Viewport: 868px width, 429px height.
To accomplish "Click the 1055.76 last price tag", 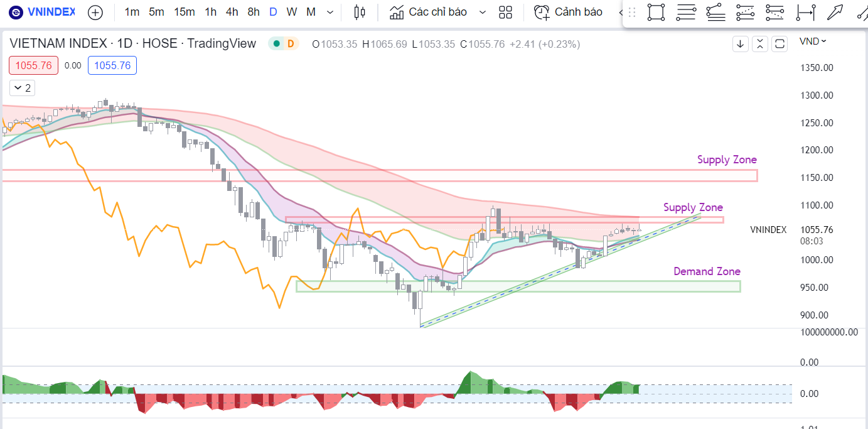I will [x=817, y=230].
